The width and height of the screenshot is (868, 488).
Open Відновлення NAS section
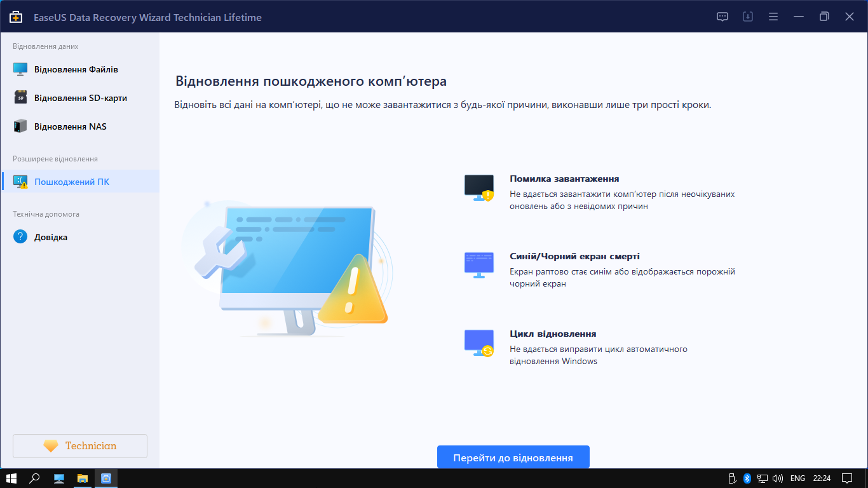[79, 126]
